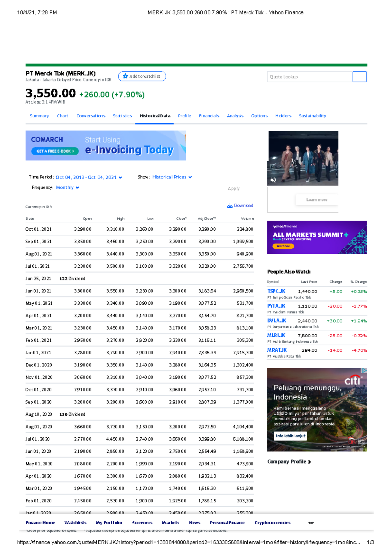
Task: Click the blue search button beside Quote Lookup
Action: point(360,77)
